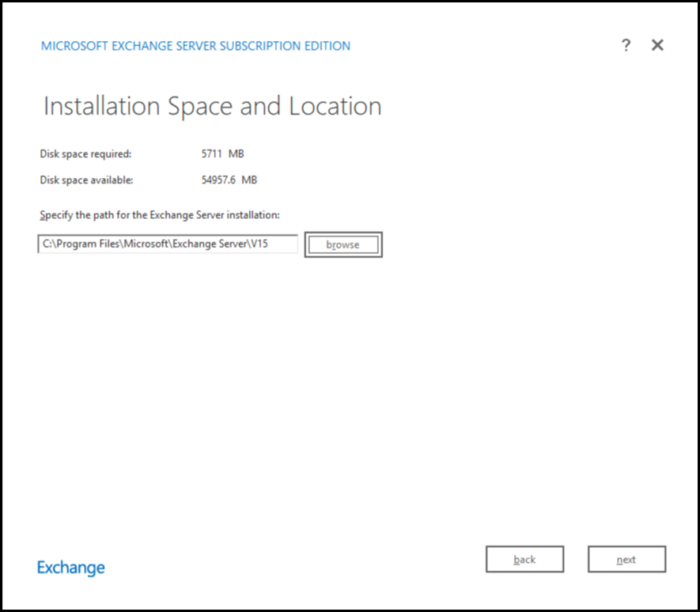The width and height of the screenshot is (700, 612).
Task: Click the MB unit beside 54957.6
Action: tap(249, 180)
